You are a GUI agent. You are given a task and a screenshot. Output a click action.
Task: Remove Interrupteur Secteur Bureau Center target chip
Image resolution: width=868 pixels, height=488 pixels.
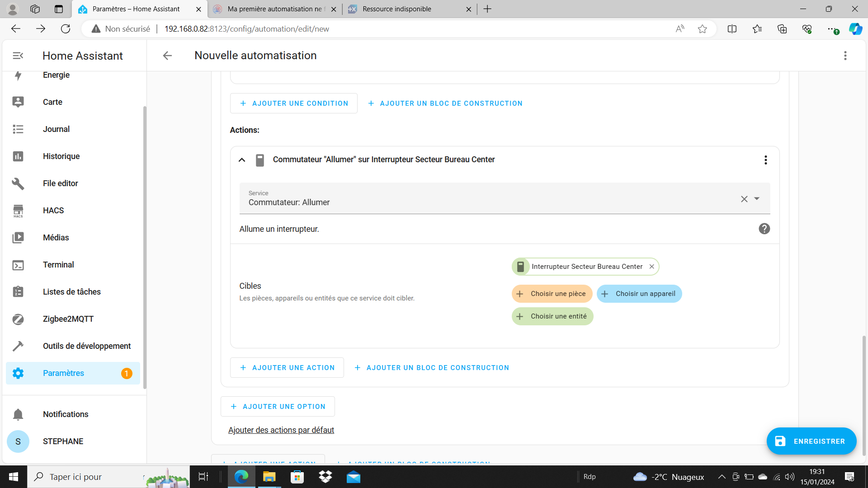(651, 267)
